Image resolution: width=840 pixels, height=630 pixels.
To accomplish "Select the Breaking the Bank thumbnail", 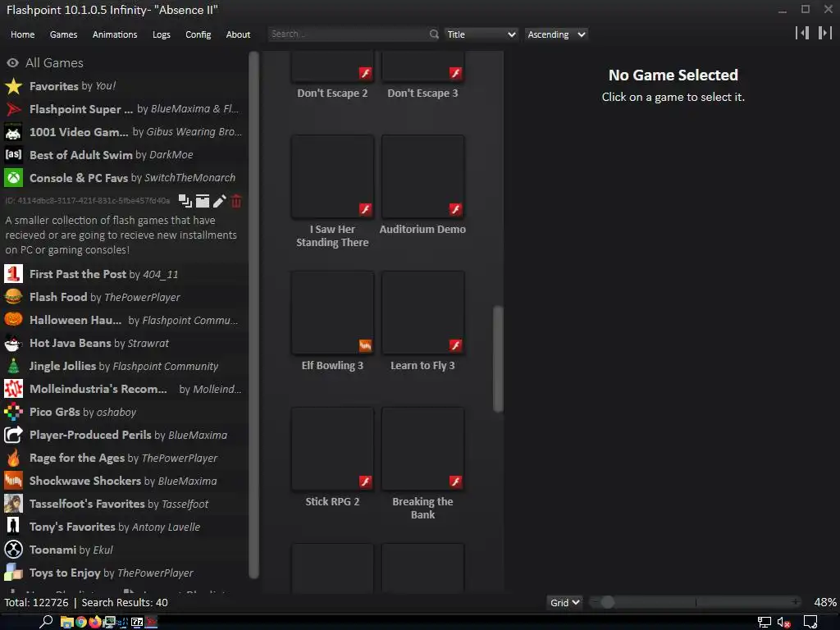I will pos(422,449).
